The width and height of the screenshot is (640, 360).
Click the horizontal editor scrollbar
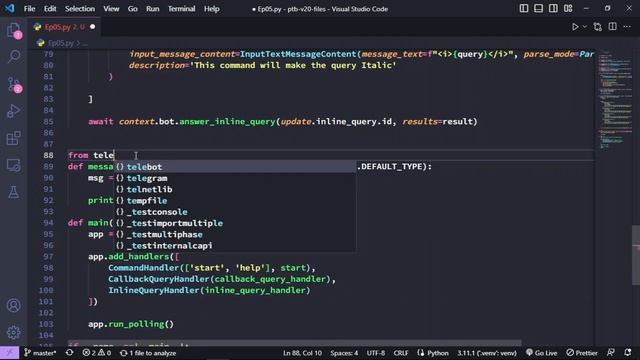[294, 343]
